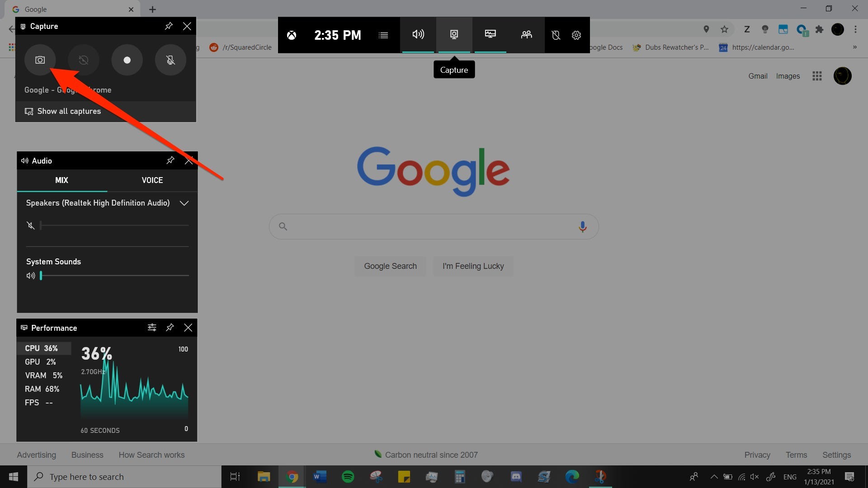
Task: Select the VRAM metric
Action: (44, 375)
